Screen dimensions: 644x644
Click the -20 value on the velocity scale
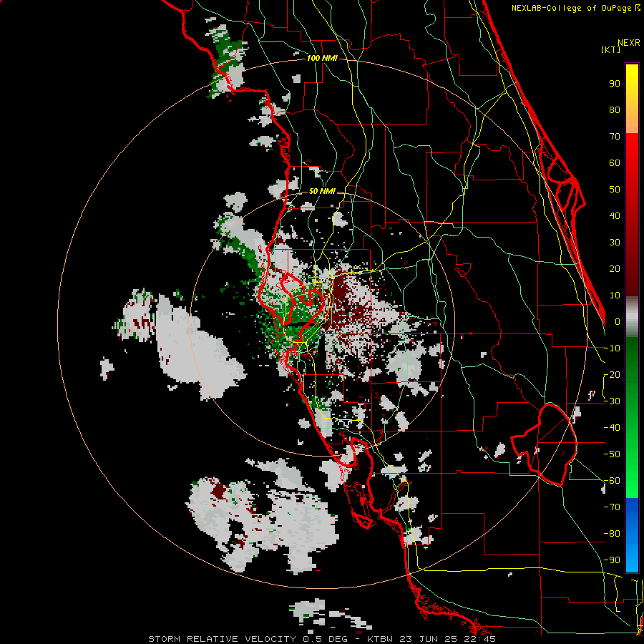pyautogui.click(x=612, y=375)
